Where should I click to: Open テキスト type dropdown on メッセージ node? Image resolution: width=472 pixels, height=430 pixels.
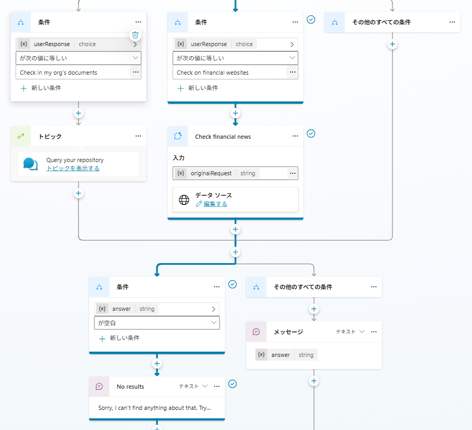coord(350,332)
